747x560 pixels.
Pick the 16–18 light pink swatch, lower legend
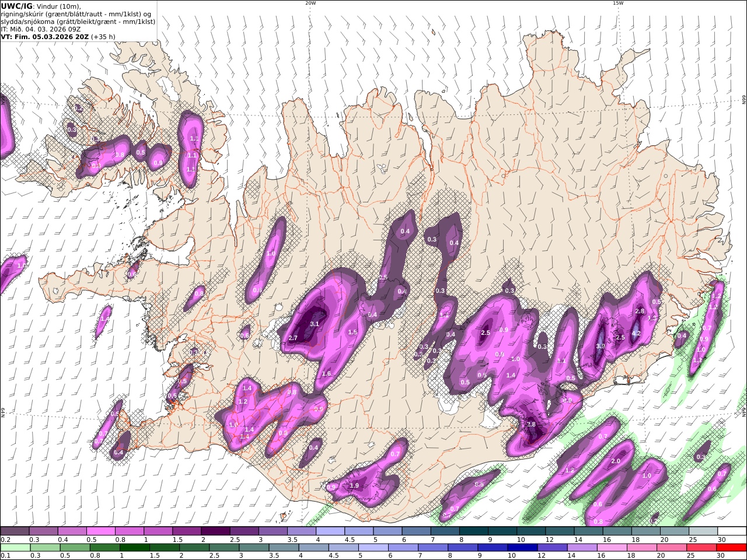tap(612, 548)
